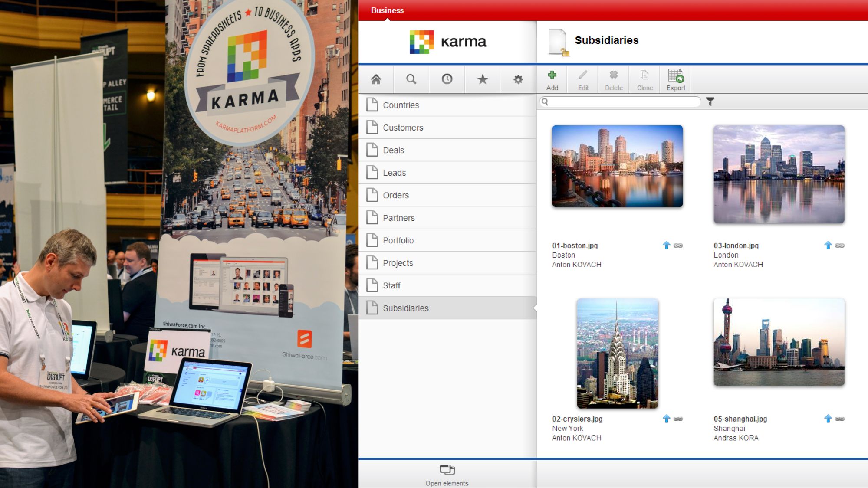Image resolution: width=868 pixels, height=488 pixels.
Task: Open the filter funnel icon
Action: point(710,102)
